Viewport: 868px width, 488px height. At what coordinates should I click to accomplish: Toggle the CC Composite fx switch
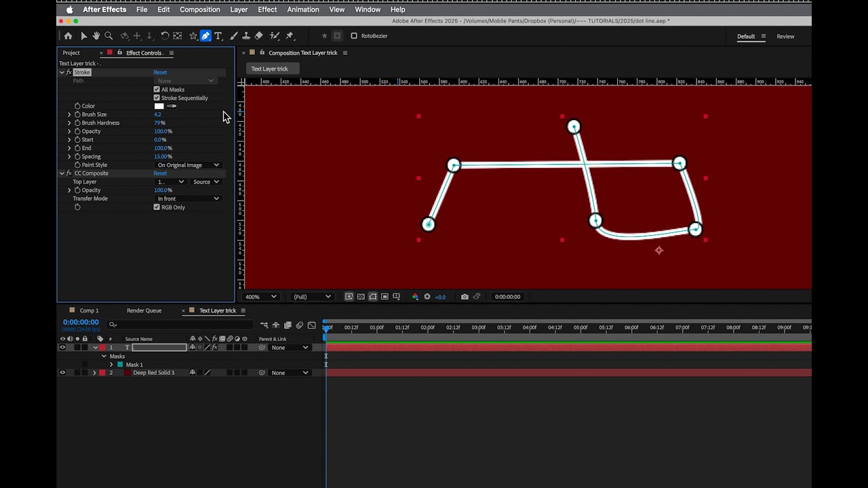tap(69, 174)
